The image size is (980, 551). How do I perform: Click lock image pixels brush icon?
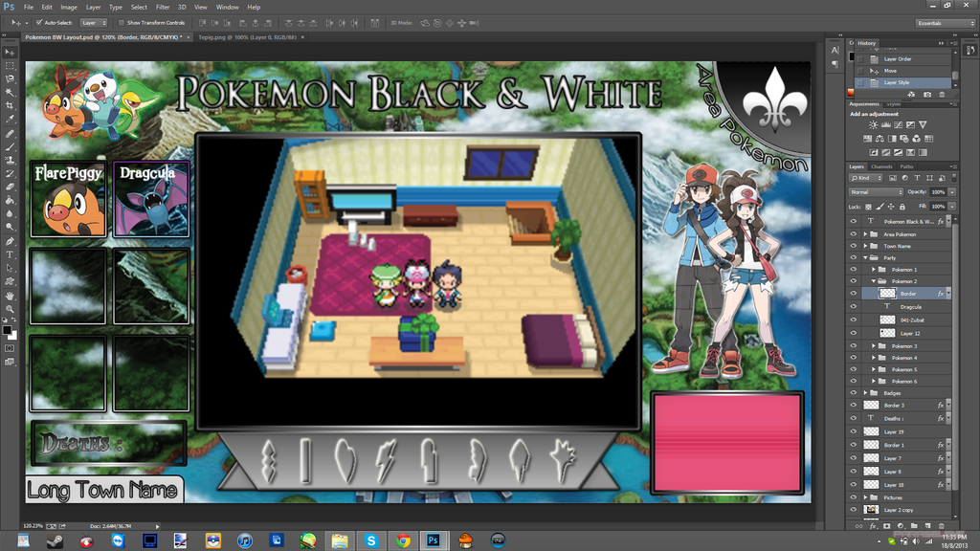(x=880, y=207)
